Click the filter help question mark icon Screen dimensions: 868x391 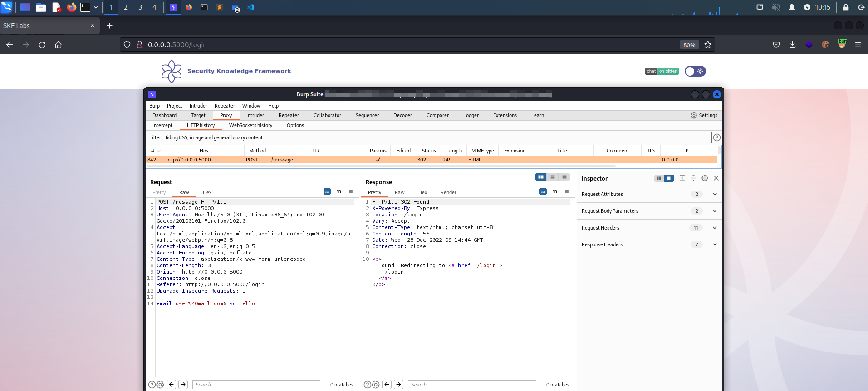point(716,137)
